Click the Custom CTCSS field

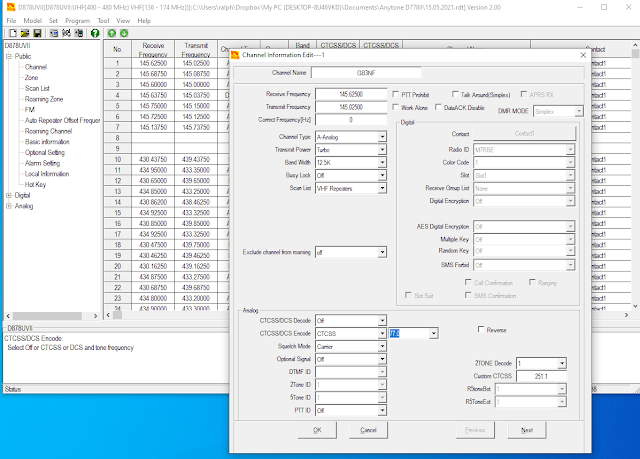tap(541, 376)
